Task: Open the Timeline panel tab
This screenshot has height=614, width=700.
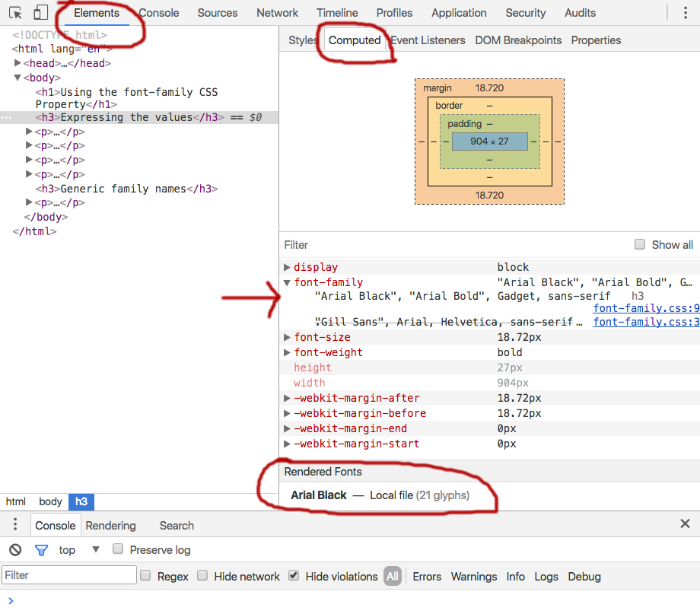Action: click(337, 13)
